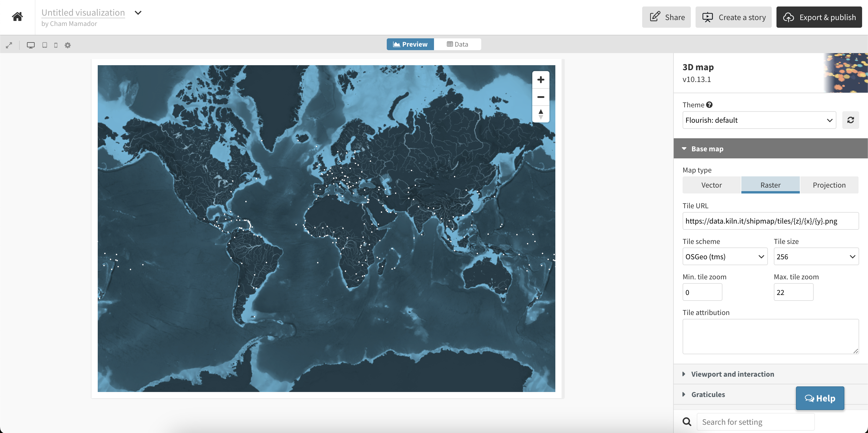Viewport: 868px width, 433px height.
Task: Click the fullscreen expand arrows icon
Action: tap(9, 45)
